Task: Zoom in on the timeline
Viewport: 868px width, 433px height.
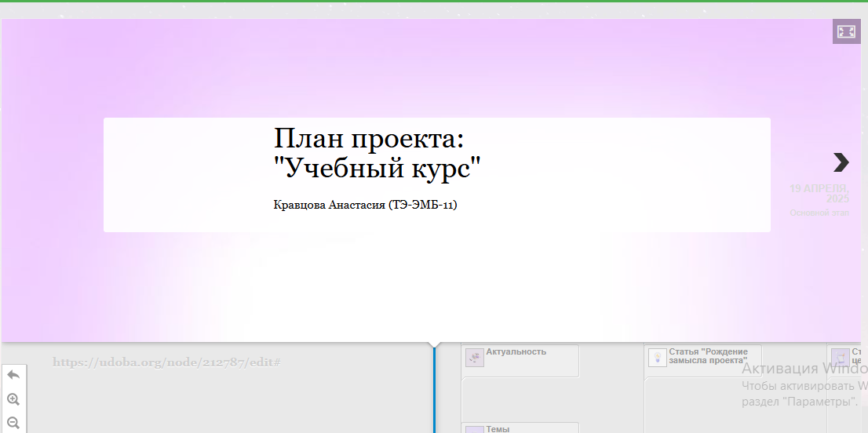Action: tap(13, 399)
